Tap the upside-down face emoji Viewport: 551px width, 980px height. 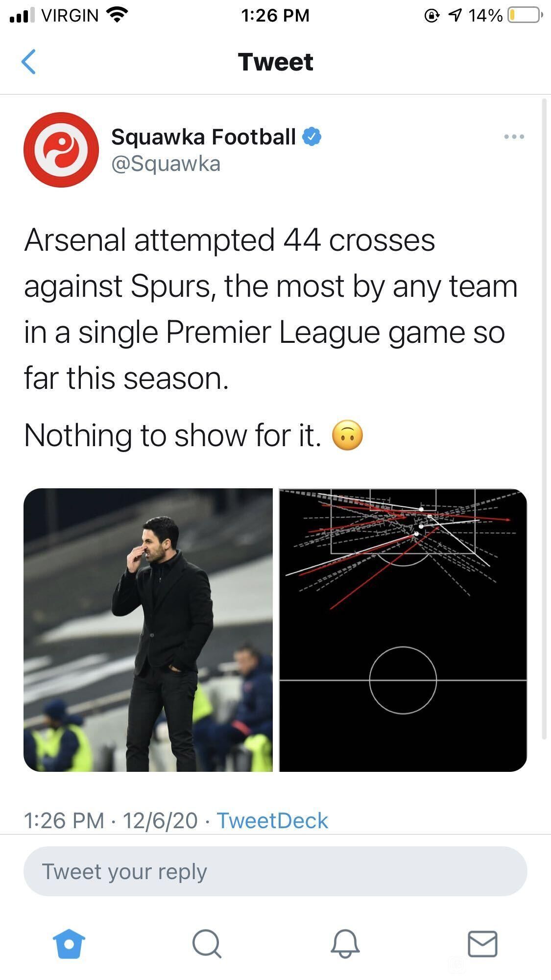pos(348,435)
